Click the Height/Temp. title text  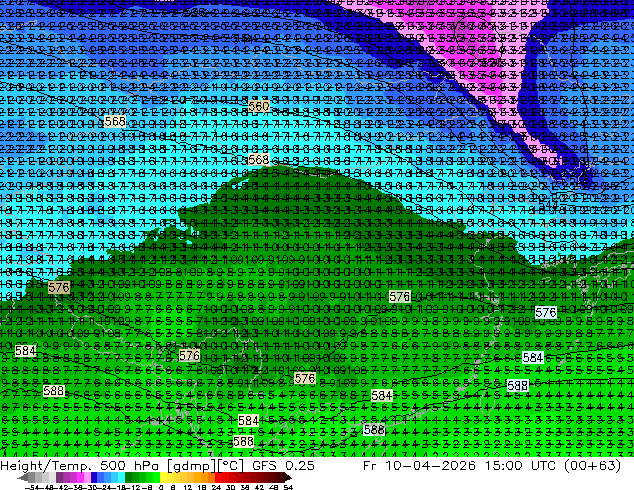(x=47, y=466)
